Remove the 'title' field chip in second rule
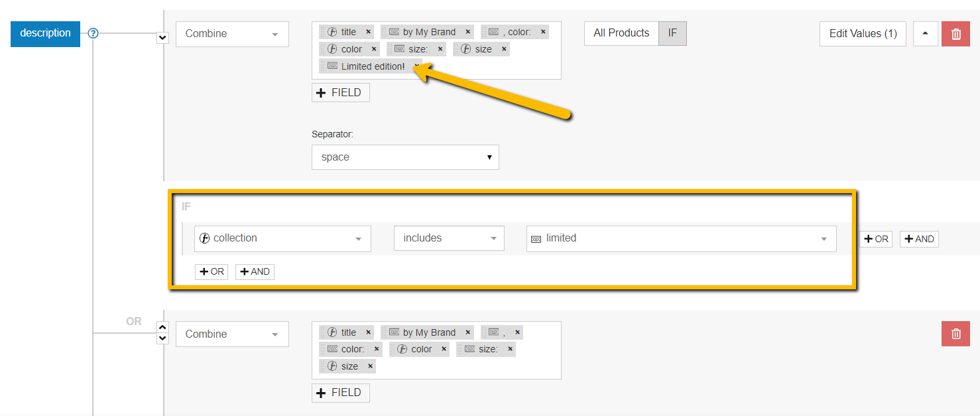This screenshot has height=416, width=980. pyautogui.click(x=368, y=332)
